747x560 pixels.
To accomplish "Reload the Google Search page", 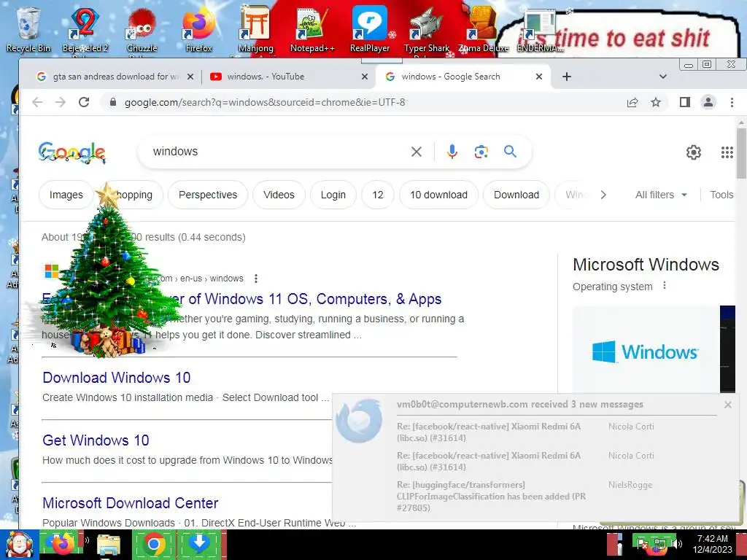I will tap(84, 102).
